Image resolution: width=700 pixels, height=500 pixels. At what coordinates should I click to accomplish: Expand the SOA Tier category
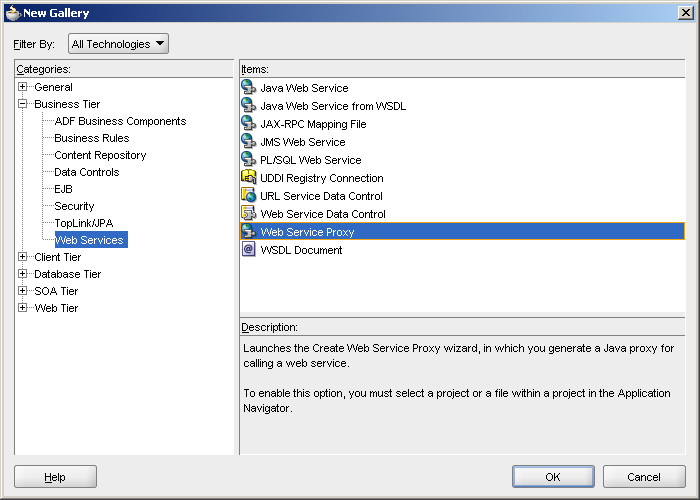(x=23, y=291)
